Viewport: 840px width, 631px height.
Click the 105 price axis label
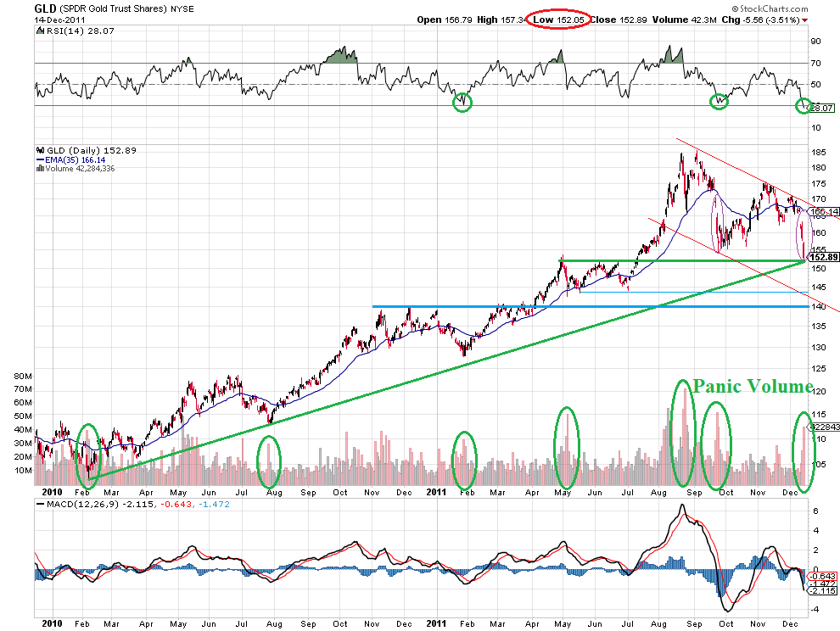pyautogui.click(x=818, y=465)
